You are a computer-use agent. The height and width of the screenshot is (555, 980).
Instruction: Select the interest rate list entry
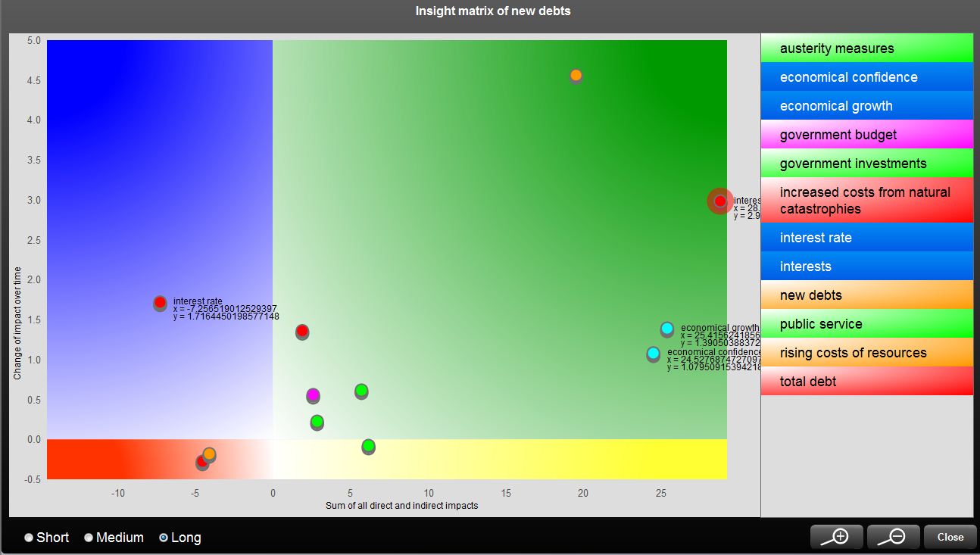866,238
